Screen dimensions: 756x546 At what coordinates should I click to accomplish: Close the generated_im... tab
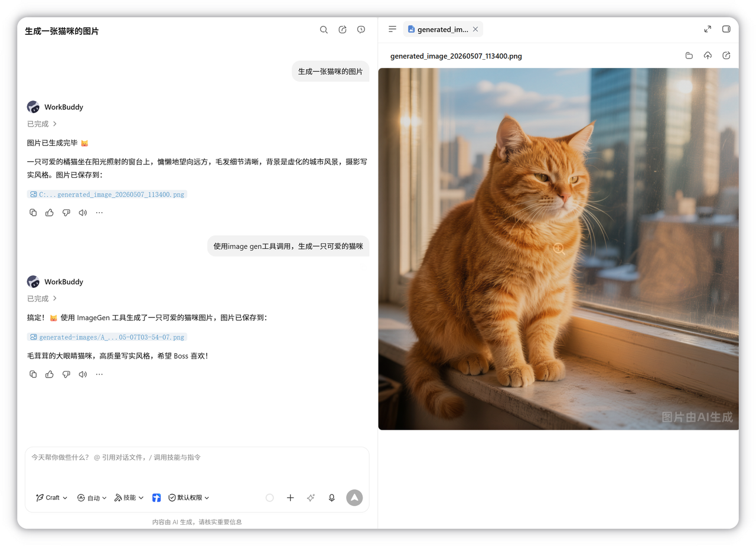coord(475,29)
